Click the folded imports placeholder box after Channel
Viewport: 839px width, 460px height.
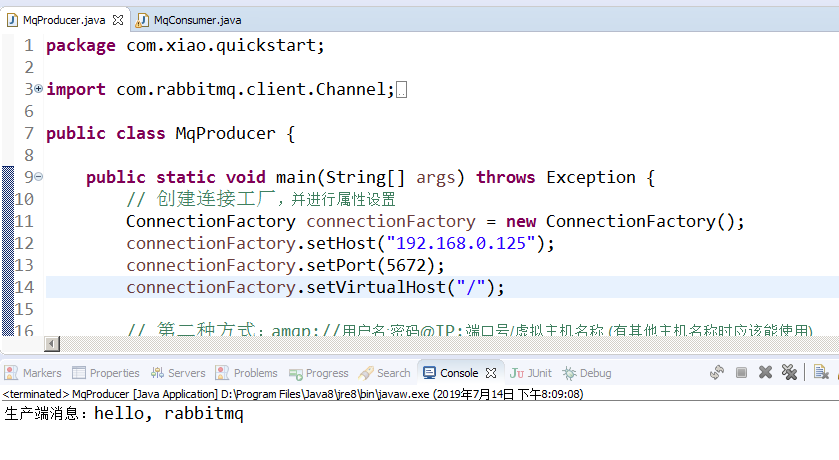pyautogui.click(x=401, y=90)
